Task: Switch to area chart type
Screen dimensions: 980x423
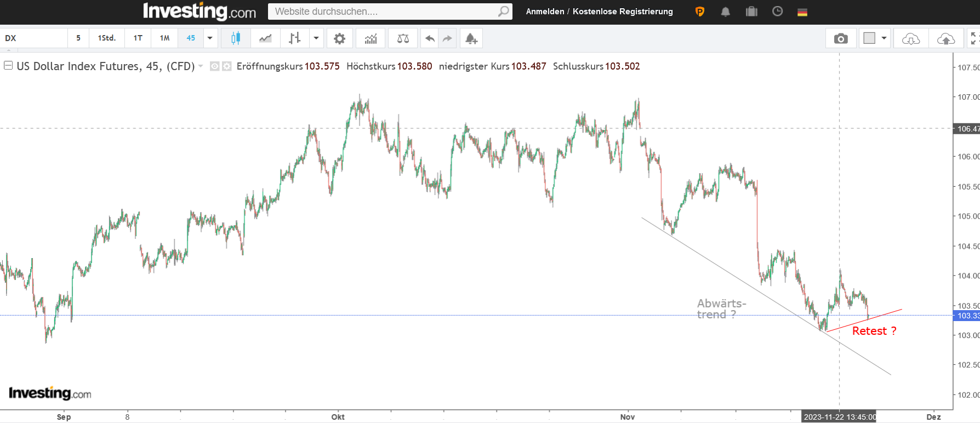Action: point(265,38)
